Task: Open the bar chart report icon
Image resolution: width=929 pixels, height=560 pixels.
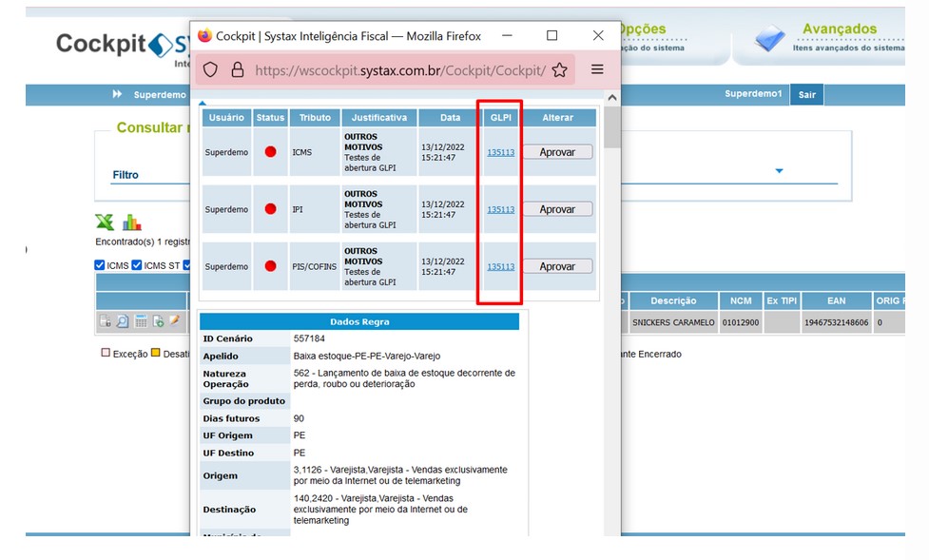Action: (131, 222)
